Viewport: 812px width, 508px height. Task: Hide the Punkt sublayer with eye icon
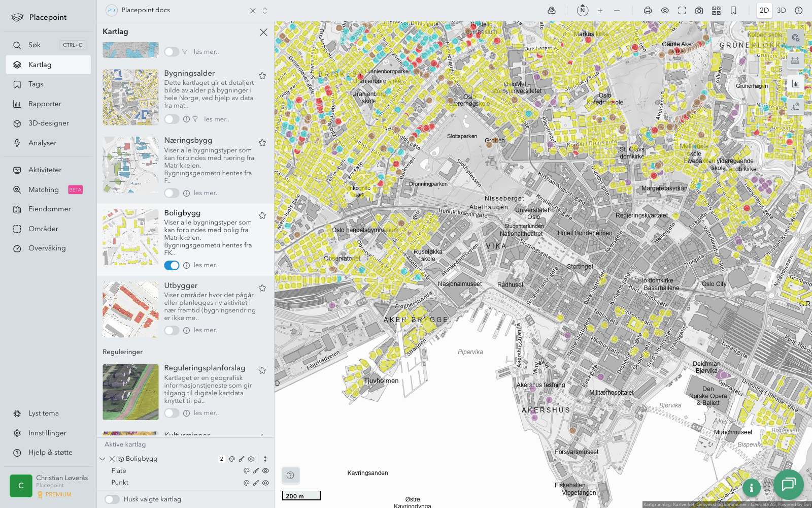coord(265,483)
